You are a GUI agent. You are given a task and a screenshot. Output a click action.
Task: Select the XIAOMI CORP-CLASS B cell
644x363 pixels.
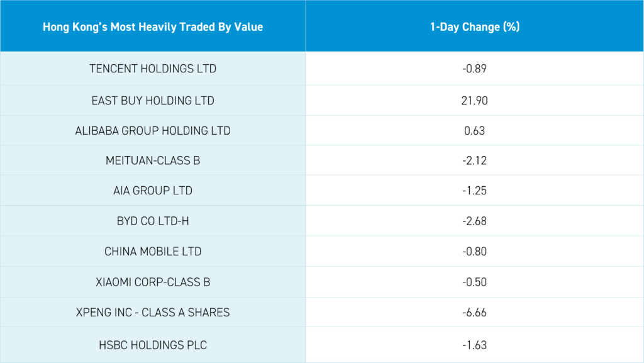[x=153, y=282]
